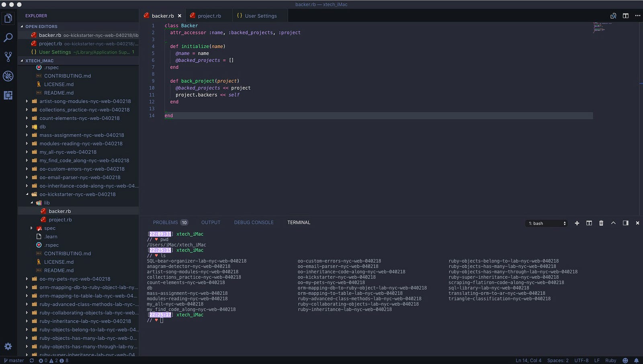Open the Extensions view

(x=8, y=96)
